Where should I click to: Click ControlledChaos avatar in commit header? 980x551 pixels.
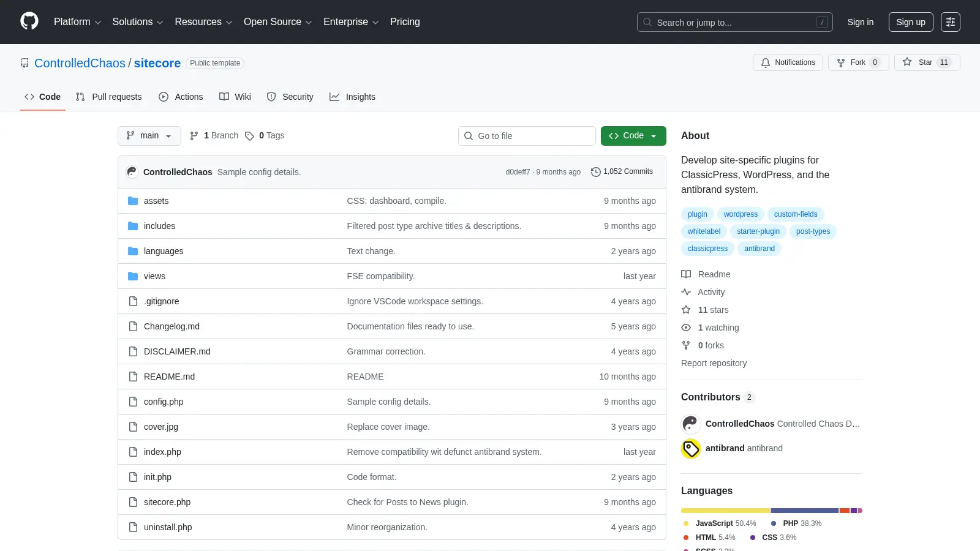pyautogui.click(x=132, y=172)
